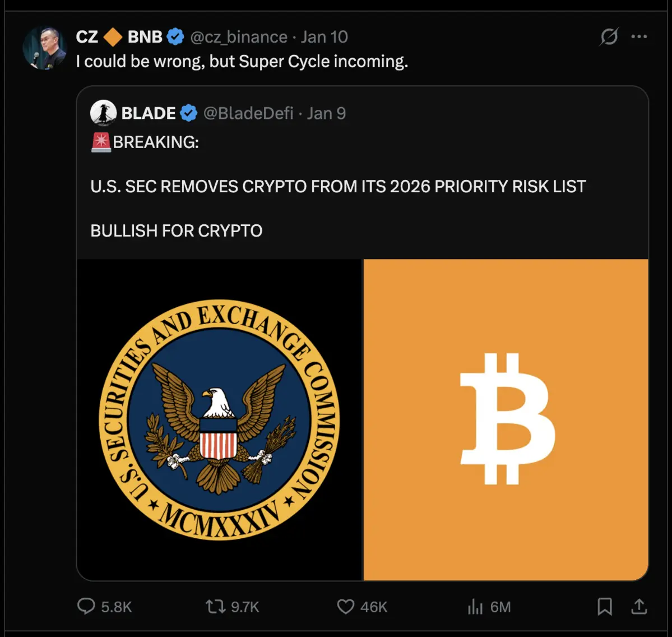Click the BLADE account avatar
The width and height of the screenshot is (672, 637).
coord(103,113)
